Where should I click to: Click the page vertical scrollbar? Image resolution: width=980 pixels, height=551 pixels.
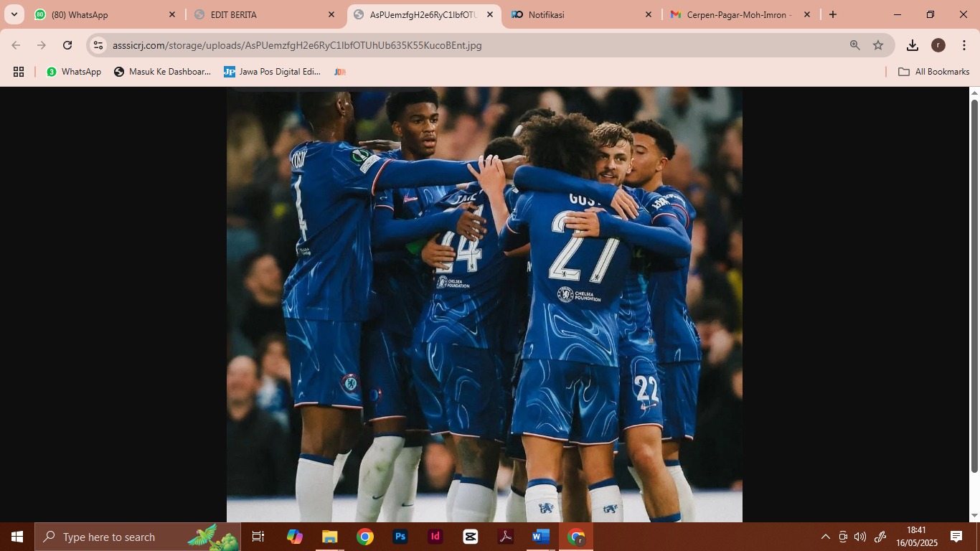point(974,286)
